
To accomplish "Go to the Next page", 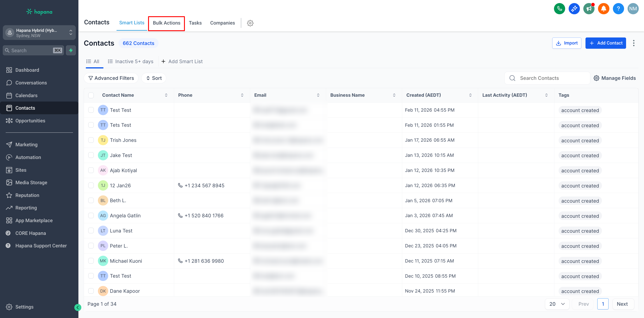I will pos(622,304).
